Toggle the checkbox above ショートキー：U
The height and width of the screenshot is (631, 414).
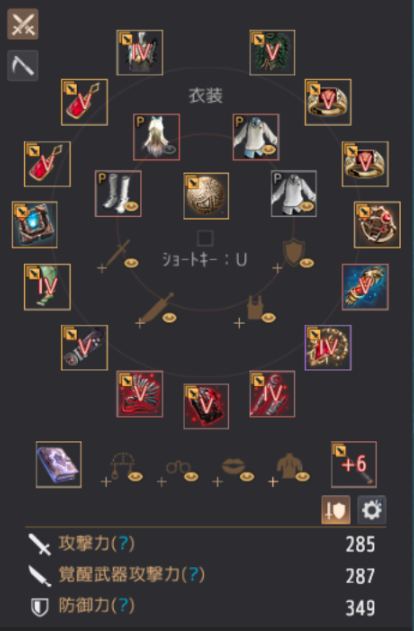205,238
